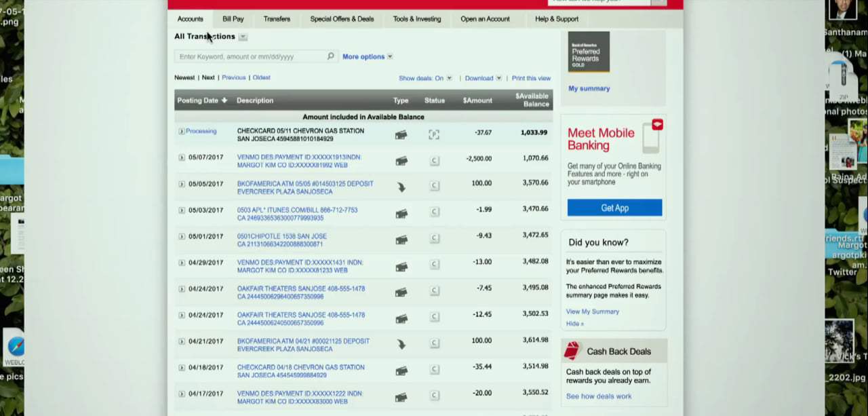Open My summary link
The height and width of the screenshot is (416, 868).
(x=589, y=89)
